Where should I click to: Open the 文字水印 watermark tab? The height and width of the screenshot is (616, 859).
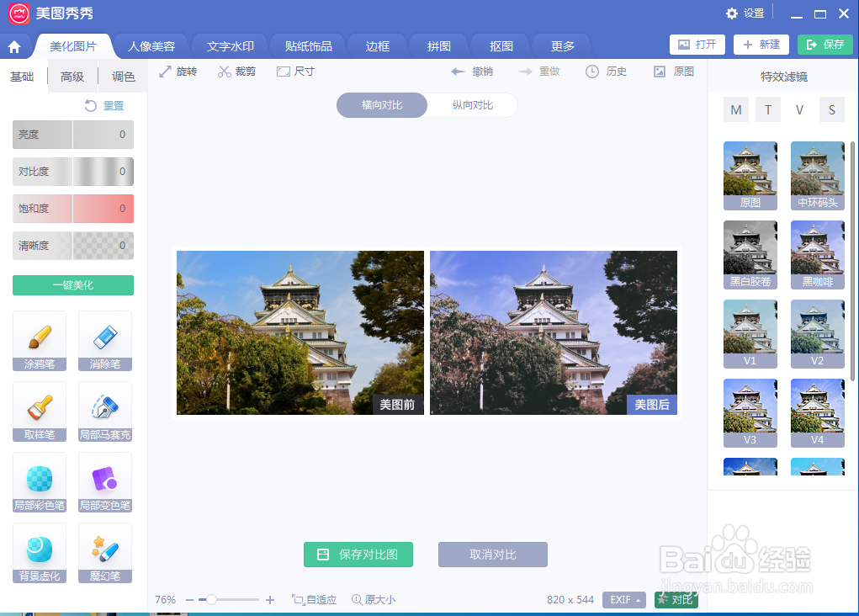pyautogui.click(x=229, y=45)
